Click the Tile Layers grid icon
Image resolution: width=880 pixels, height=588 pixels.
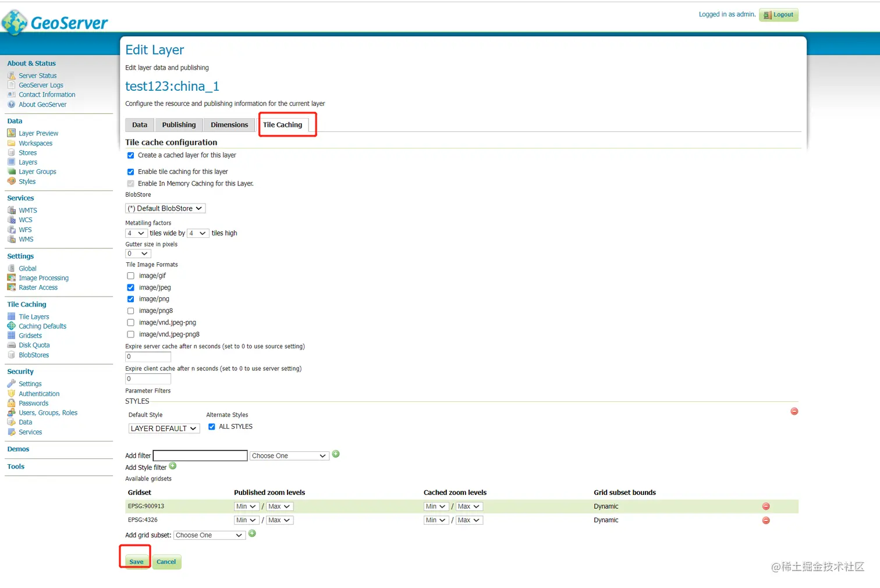tap(11, 317)
